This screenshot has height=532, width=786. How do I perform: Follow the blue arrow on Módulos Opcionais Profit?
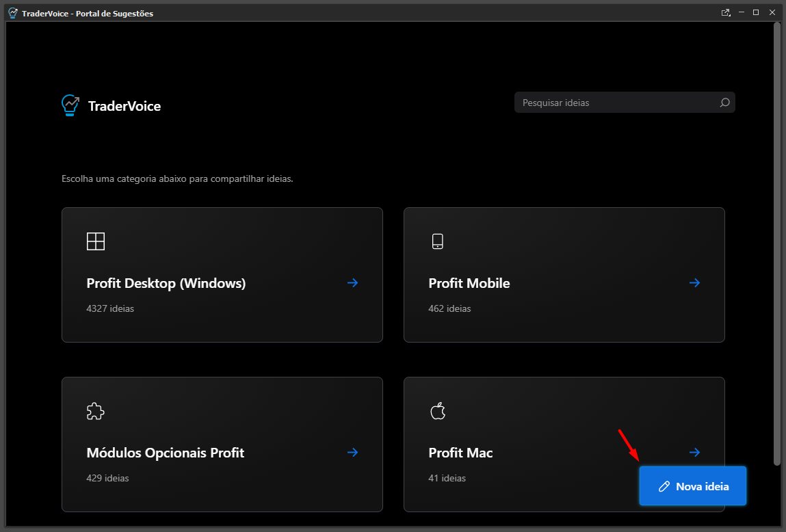(353, 453)
